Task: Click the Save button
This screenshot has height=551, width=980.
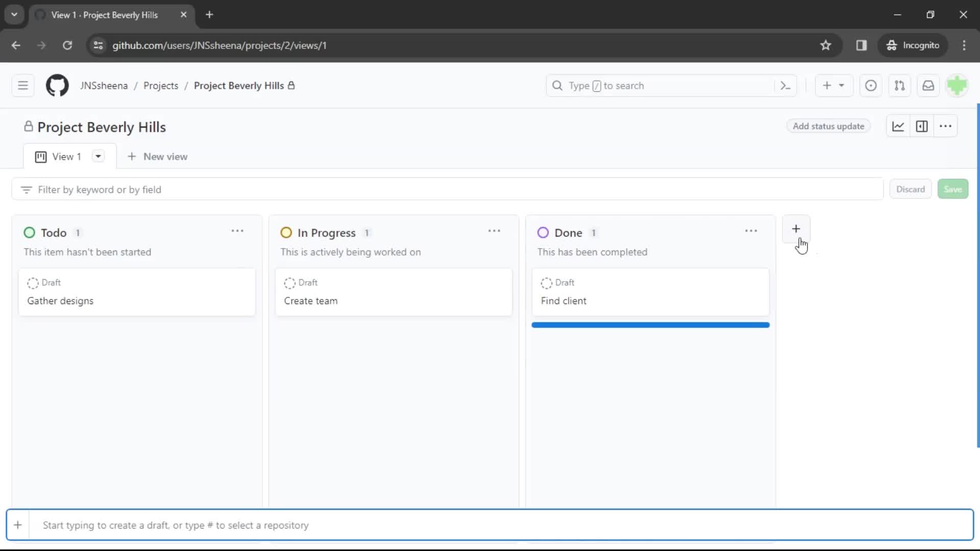Action: tap(953, 189)
